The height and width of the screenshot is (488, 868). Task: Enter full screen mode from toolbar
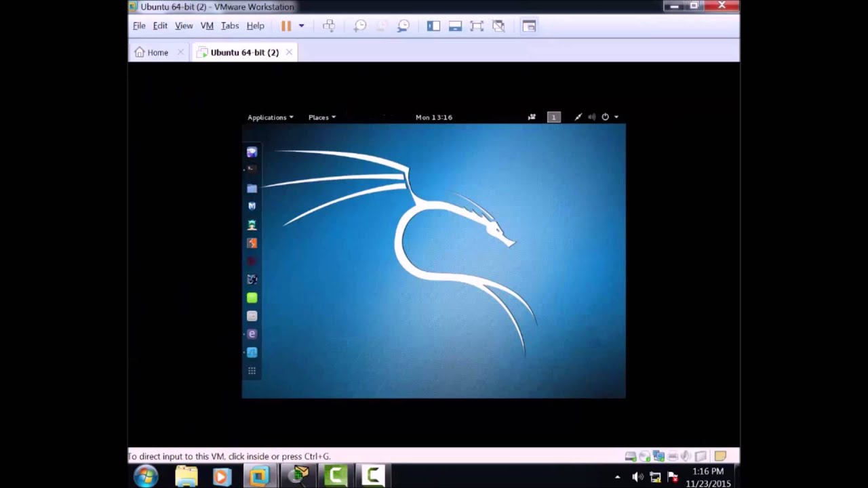(477, 26)
